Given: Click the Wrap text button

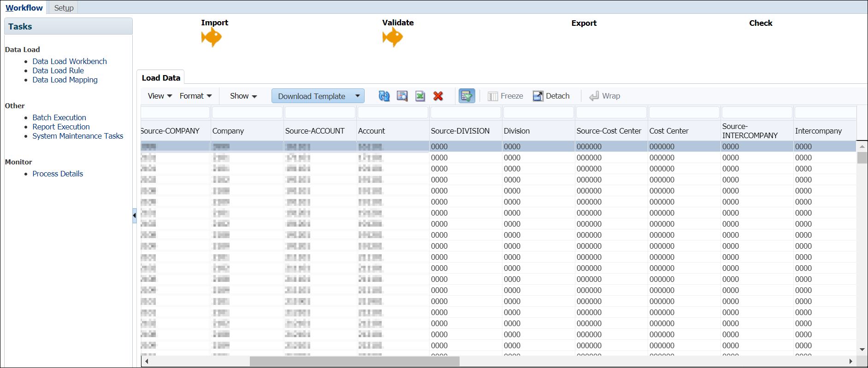Looking at the screenshot, I should [x=604, y=96].
